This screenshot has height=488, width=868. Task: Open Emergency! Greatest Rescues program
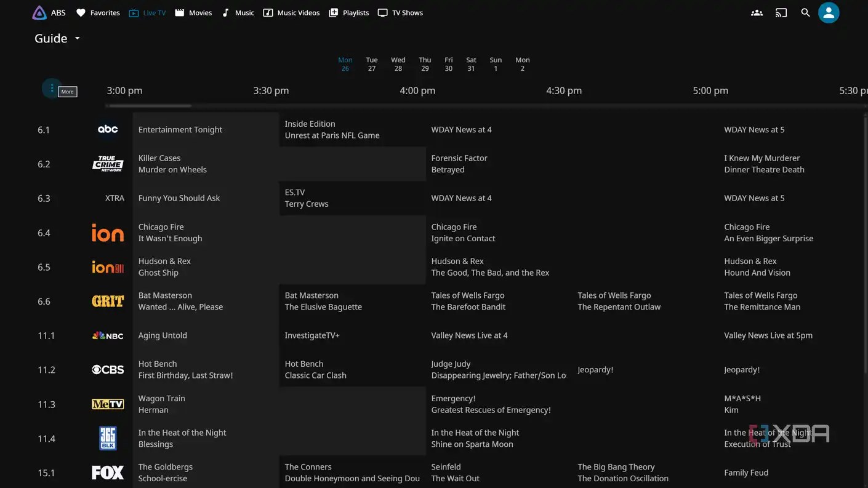pyautogui.click(x=572, y=404)
